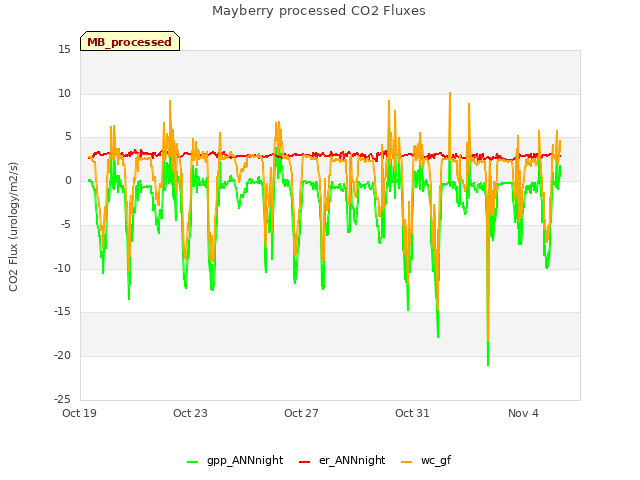640x480 pixels.
Task: Click the red er_ANNnight legend swatch
Action: click(304, 462)
